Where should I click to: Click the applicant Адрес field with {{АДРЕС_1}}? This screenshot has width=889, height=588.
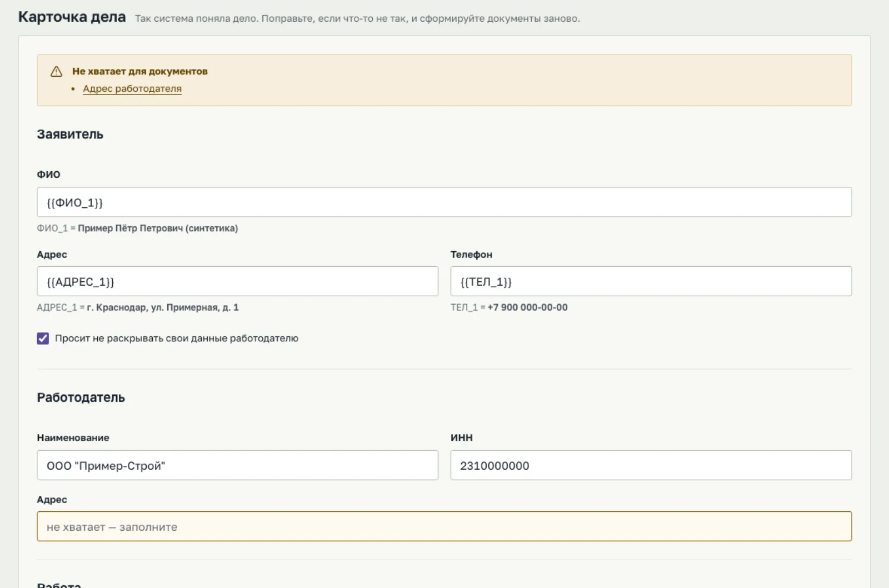237,281
